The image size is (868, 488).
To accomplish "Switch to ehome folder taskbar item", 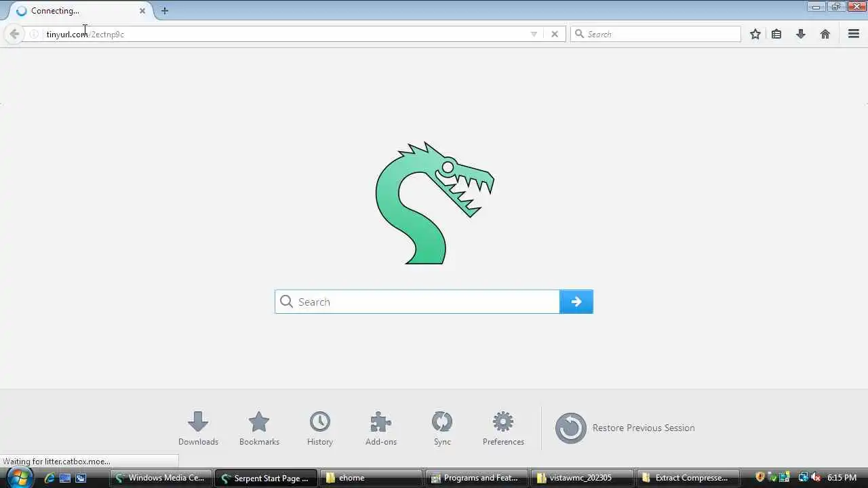I will pyautogui.click(x=371, y=478).
